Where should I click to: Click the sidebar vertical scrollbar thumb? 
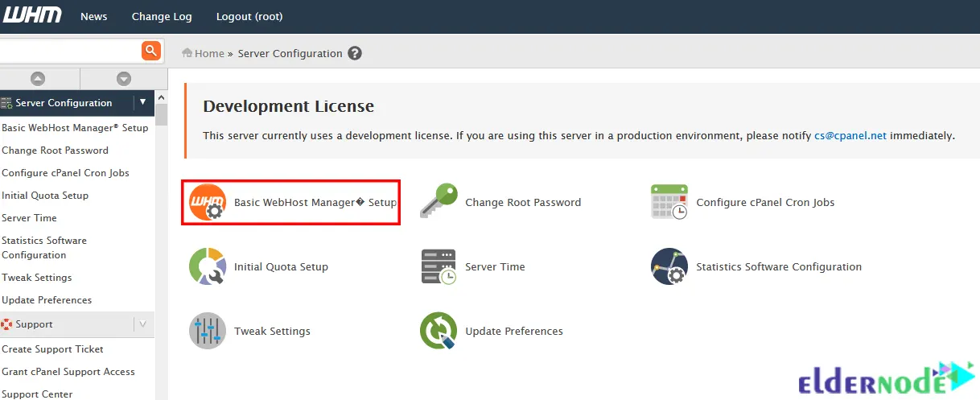pos(162,115)
